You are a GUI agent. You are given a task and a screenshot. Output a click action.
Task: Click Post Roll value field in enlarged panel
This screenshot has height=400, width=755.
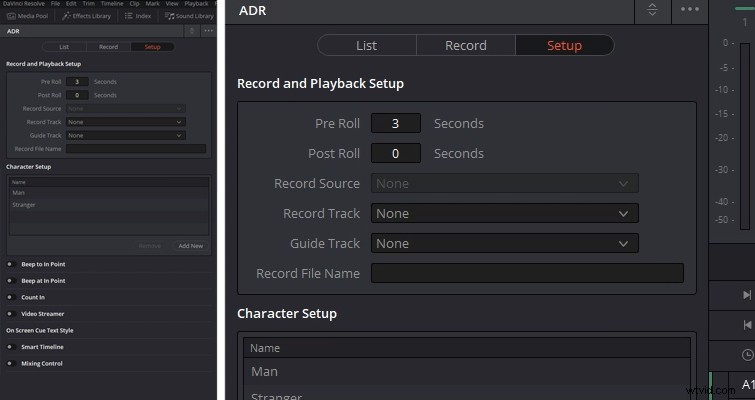pyautogui.click(x=396, y=154)
